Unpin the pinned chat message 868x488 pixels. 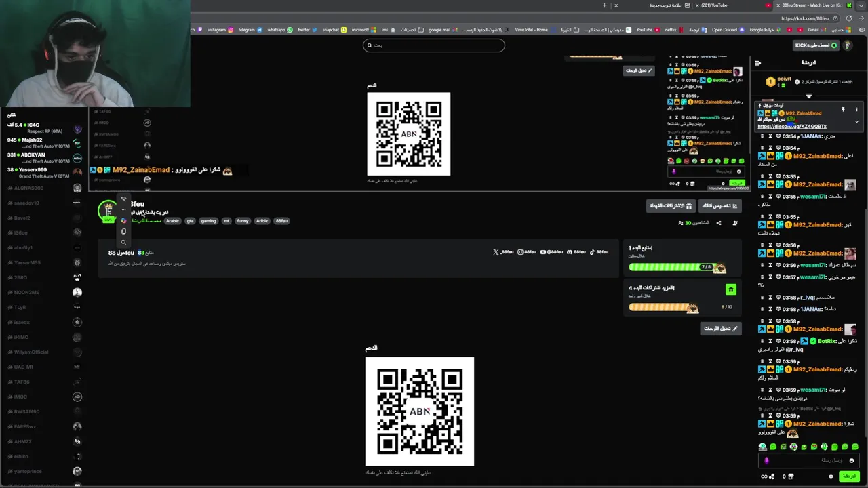(843, 109)
